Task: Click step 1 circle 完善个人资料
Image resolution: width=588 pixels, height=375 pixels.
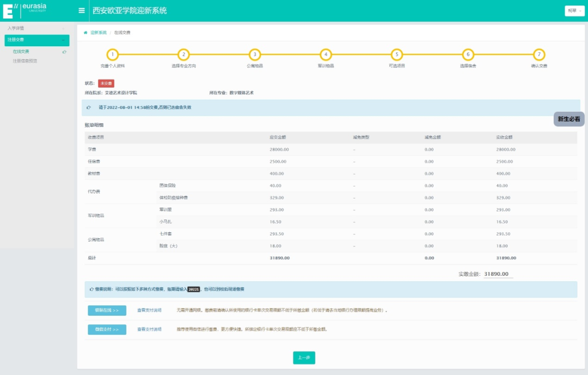Action: pos(112,55)
